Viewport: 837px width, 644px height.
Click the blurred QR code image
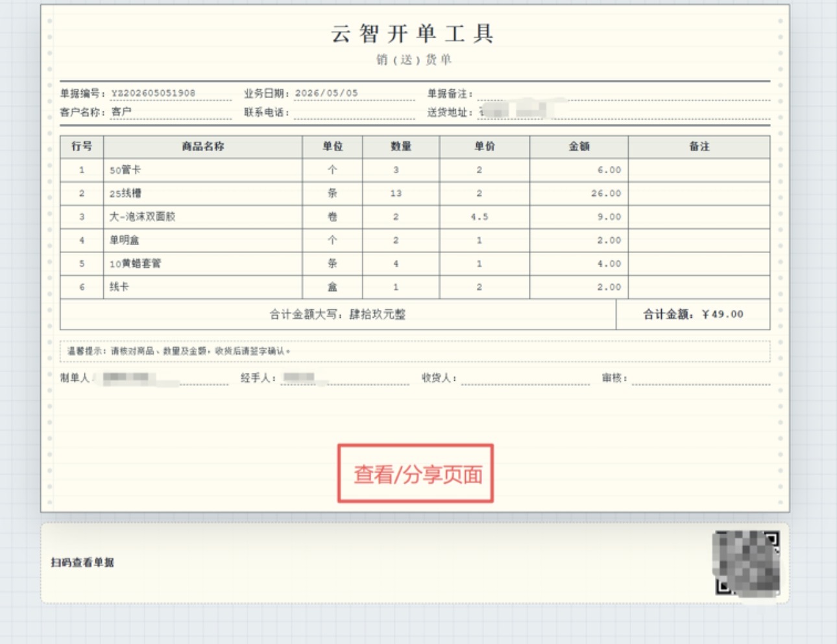click(746, 563)
